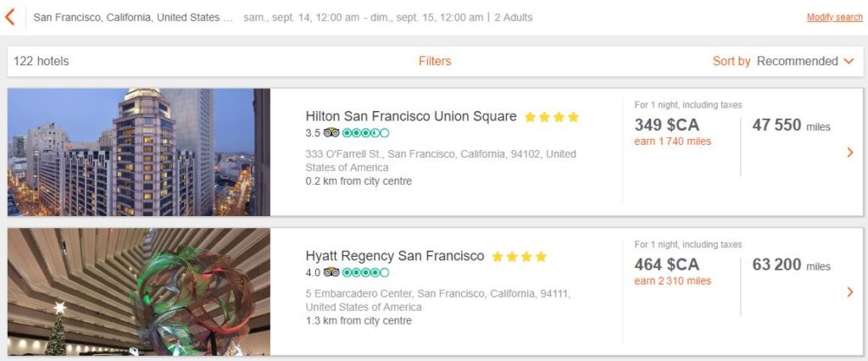Click the Hyatt Regency lobby photo
Image resolution: width=868 pixels, height=361 pixels.
point(138,292)
